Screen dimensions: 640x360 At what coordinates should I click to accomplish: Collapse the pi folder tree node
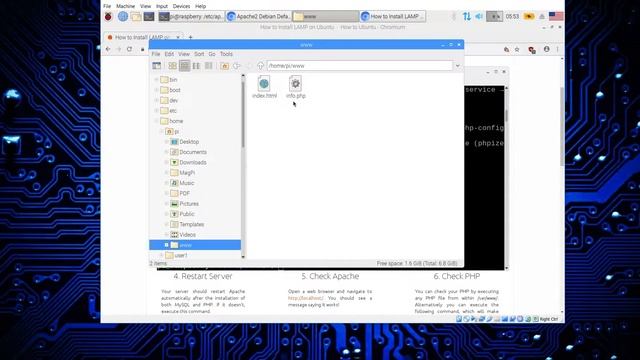(162, 131)
